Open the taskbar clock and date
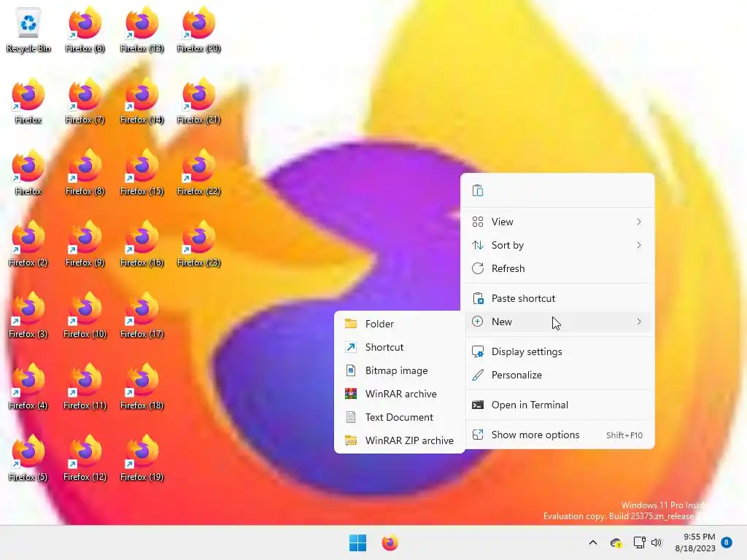The width and height of the screenshot is (747, 560). (x=695, y=542)
